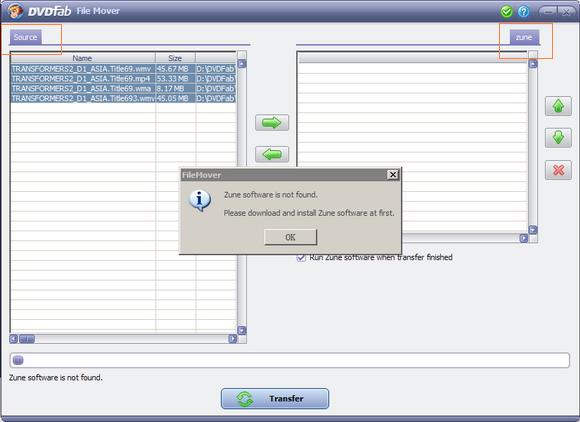Open help via blue question mark icon
Screen dimensions: 580x422
click(523, 11)
